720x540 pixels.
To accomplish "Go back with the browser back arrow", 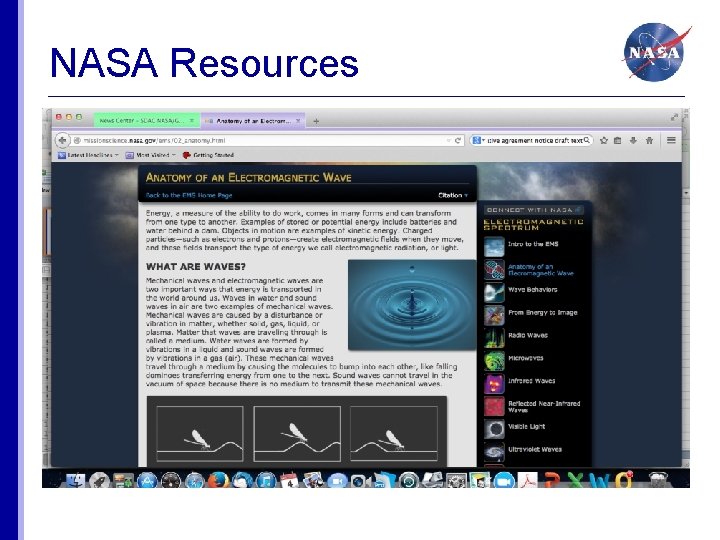I will (62, 140).
